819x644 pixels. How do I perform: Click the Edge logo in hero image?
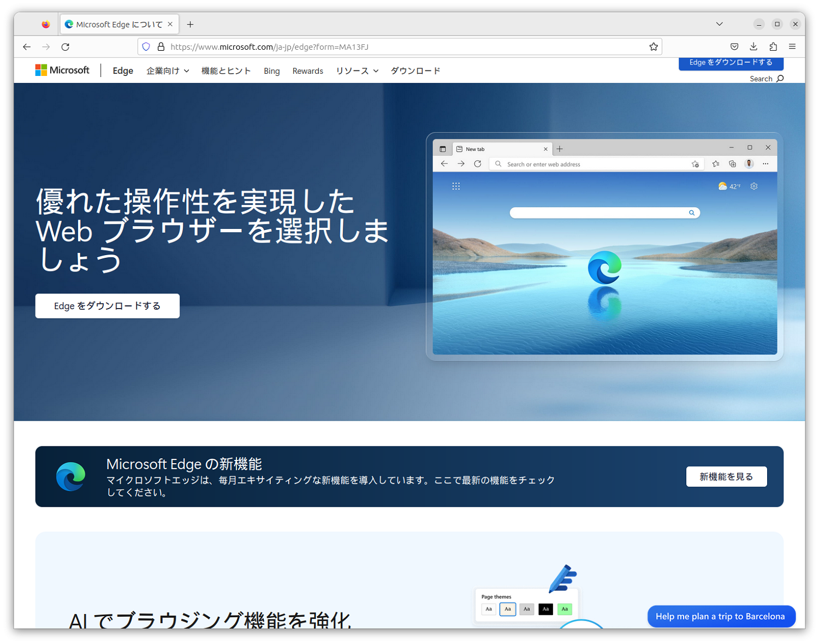(604, 267)
